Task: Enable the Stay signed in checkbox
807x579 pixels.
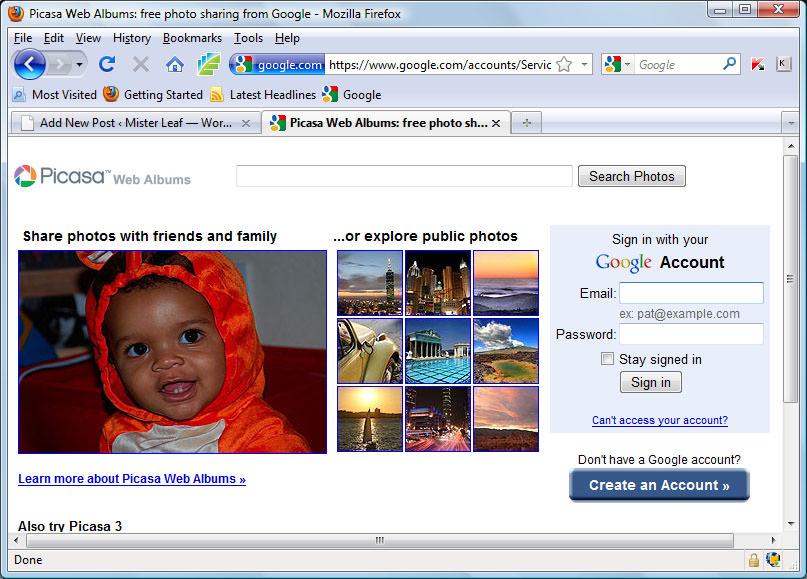Action: (x=607, y=359)
